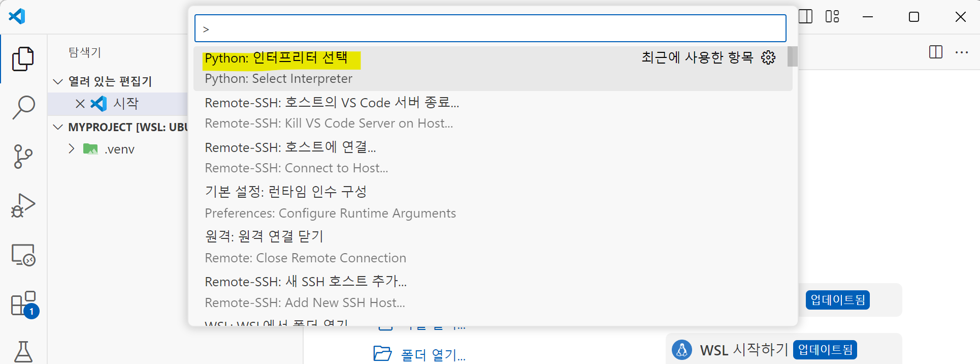
Task: Open the Search view icon
Action: (x=23, y=107)
